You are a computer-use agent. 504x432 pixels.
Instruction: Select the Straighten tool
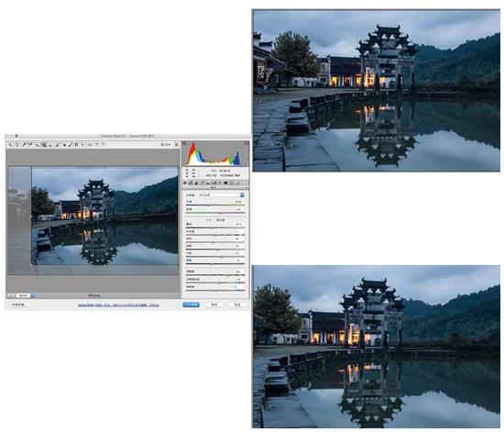point(50,145)
